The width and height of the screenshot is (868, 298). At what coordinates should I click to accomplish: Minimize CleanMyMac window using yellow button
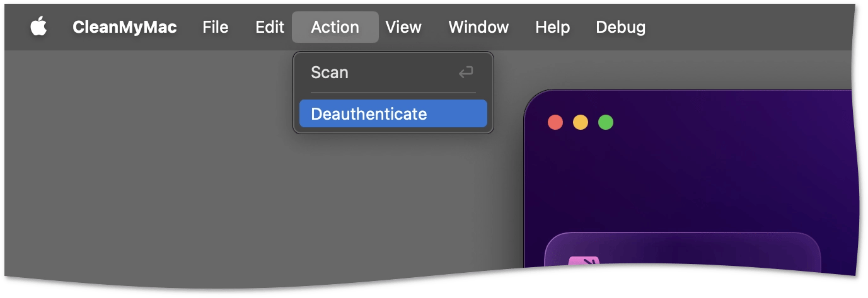(x=581, y=122)
